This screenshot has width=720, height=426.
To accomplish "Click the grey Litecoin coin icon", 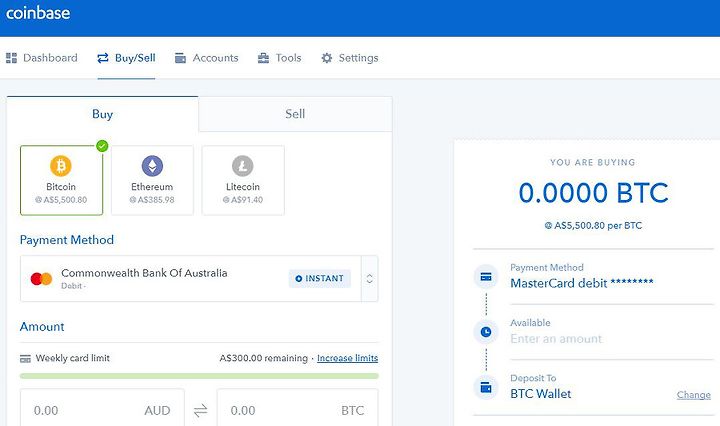I will tap(243, 166).
